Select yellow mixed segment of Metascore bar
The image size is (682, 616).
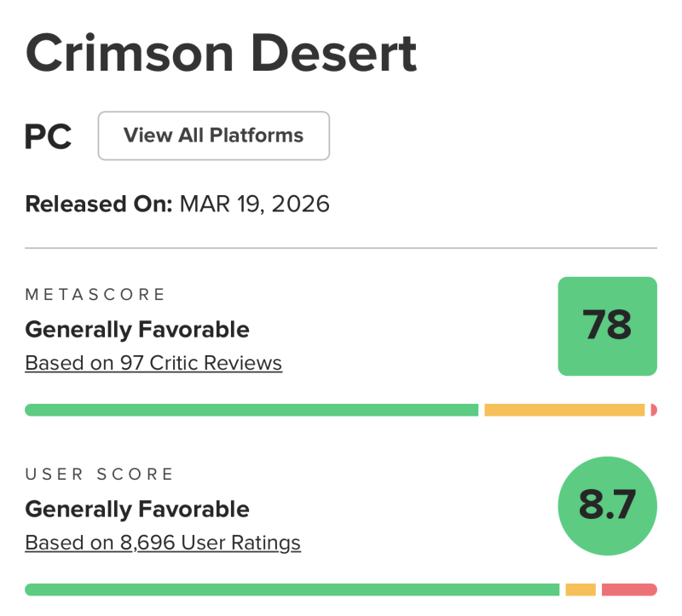click(564, 410)
